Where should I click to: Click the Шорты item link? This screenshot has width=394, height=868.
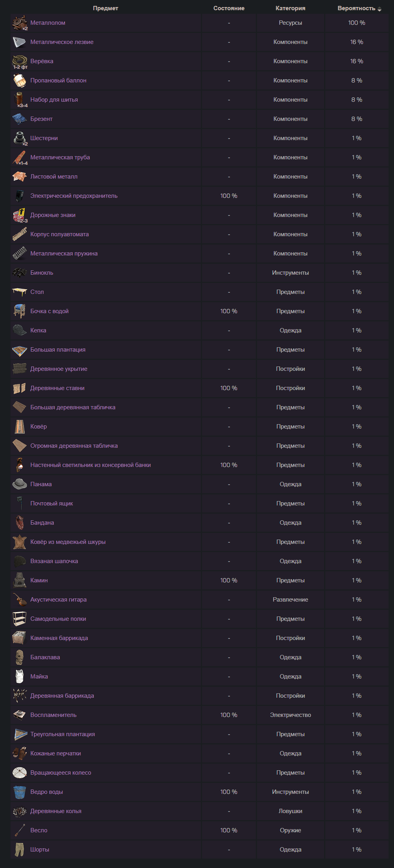[40, 850]
